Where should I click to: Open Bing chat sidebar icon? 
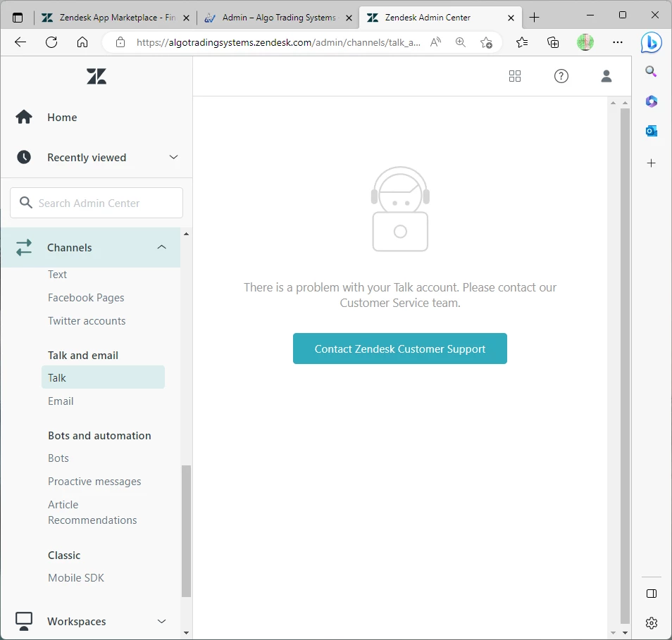point(651,42)
